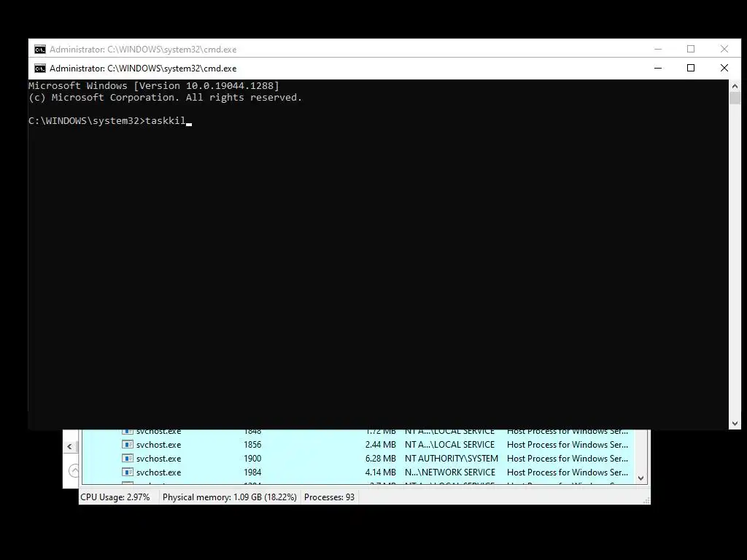Screen dimensions: 747x560
Task: Click the 6.28 MB memory value
Action: 381,458
